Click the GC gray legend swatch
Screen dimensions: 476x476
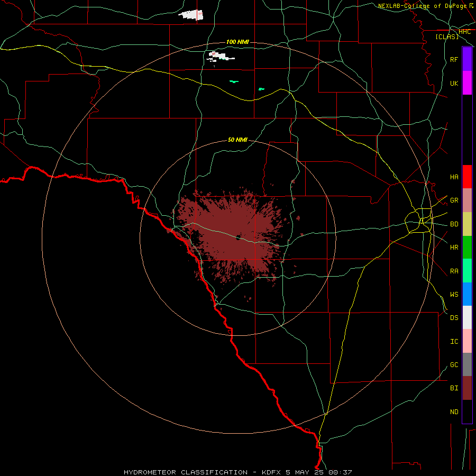467,364
